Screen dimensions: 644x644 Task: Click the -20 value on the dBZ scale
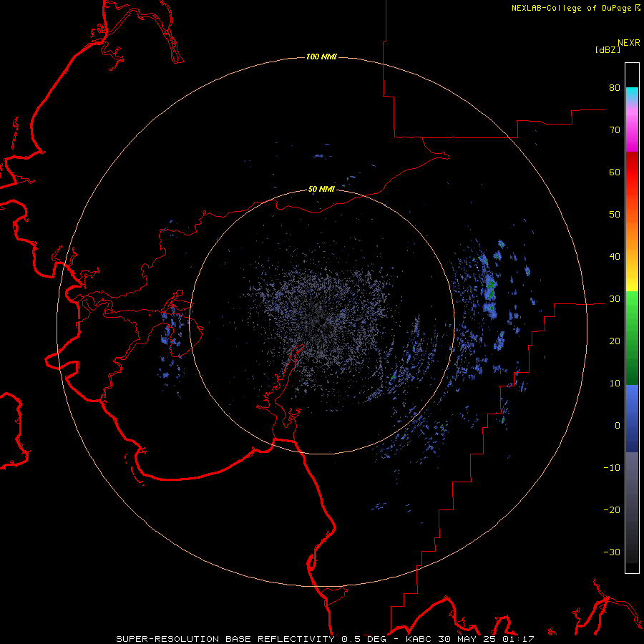pyautogui.click(x=612, y=510)
